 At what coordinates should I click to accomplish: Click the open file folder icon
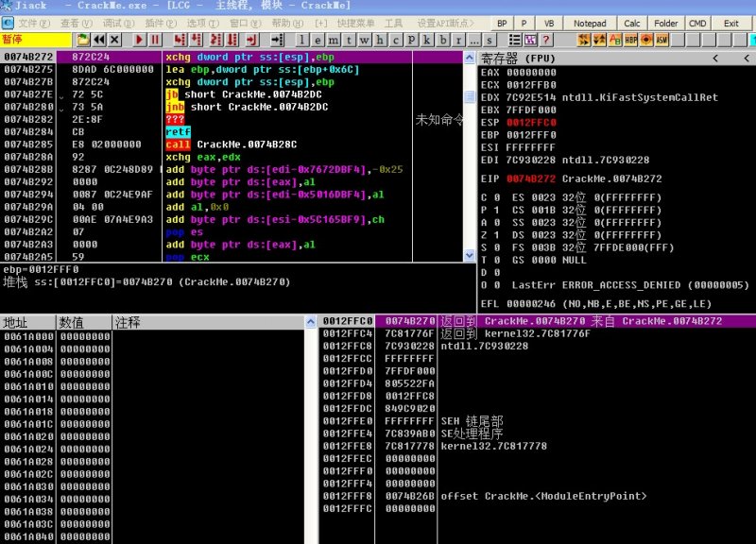pyautogui.click(x=82, y=40)
